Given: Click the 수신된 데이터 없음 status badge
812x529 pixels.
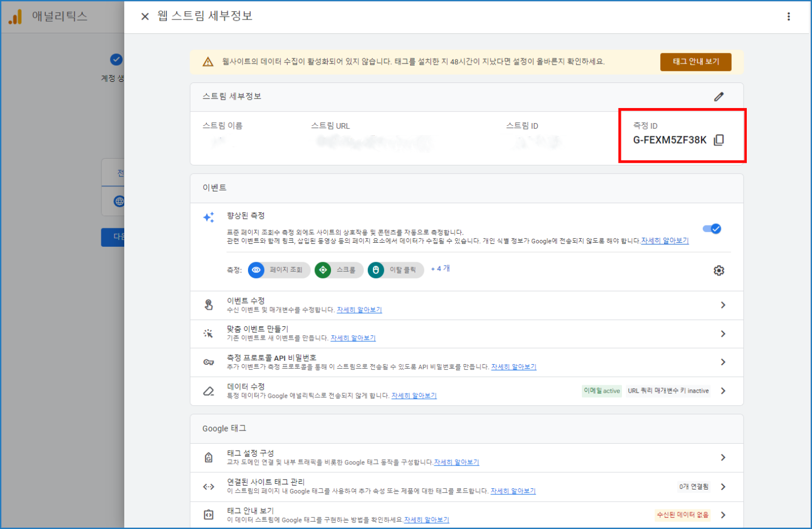Looking at the screenshot, I should pyautogui.click(x=683, y=515).
